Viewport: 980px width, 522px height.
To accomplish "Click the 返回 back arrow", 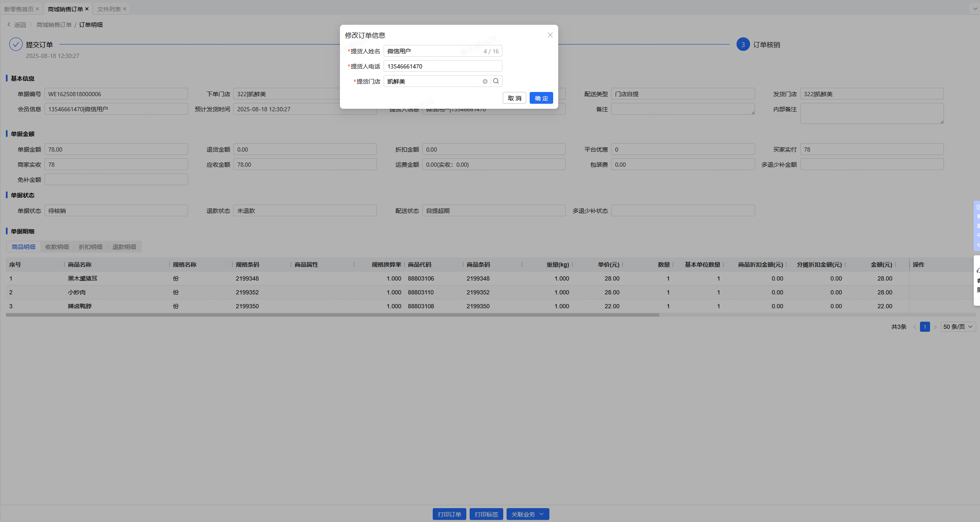I will [9, 25].
